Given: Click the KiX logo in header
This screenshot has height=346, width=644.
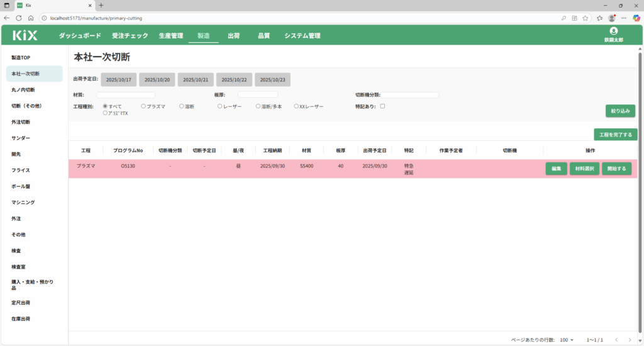Looking at the screenshot, I should click(x=25, y=36).
